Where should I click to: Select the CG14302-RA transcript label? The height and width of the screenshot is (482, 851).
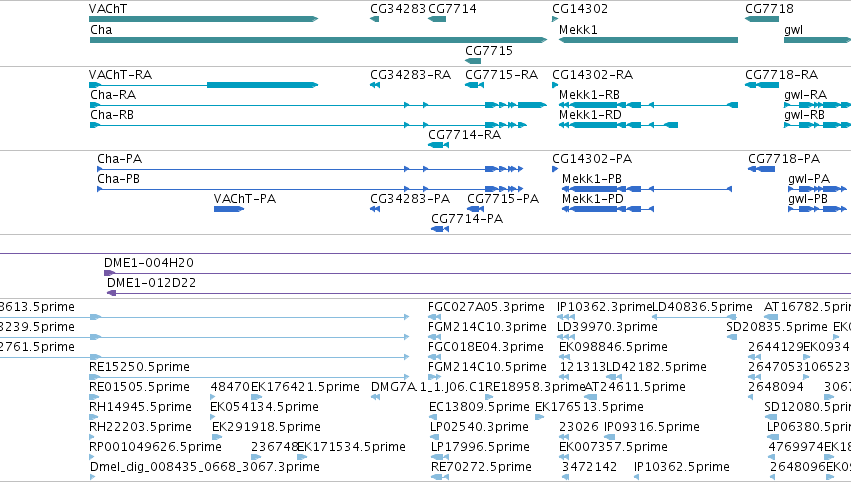[x=592, y=75]
